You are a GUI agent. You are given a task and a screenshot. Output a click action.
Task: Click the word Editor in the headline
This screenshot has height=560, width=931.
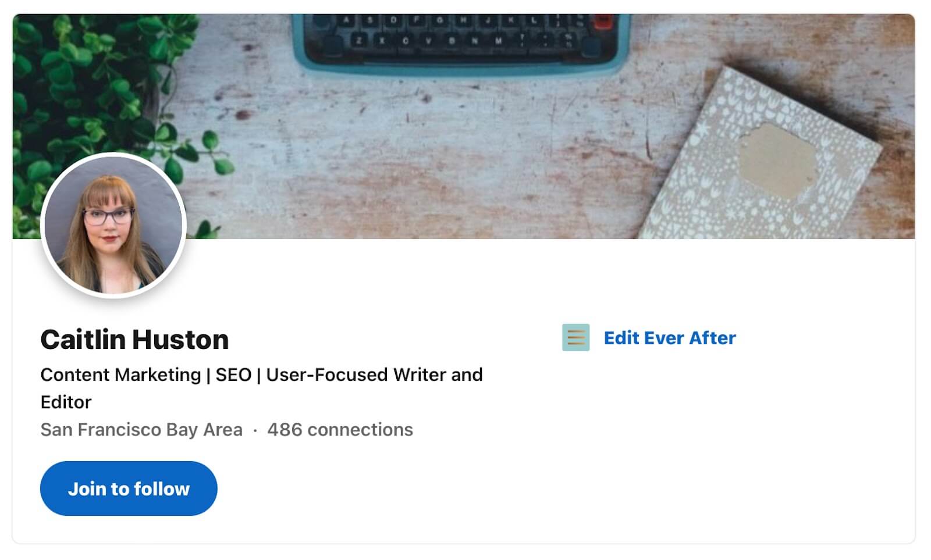(66, 402)
